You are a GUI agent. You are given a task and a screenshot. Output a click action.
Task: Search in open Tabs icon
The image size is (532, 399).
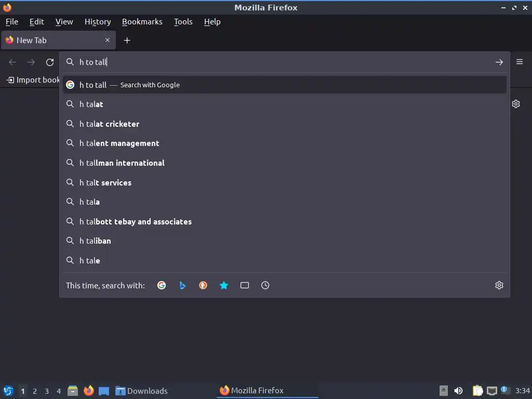245,285
